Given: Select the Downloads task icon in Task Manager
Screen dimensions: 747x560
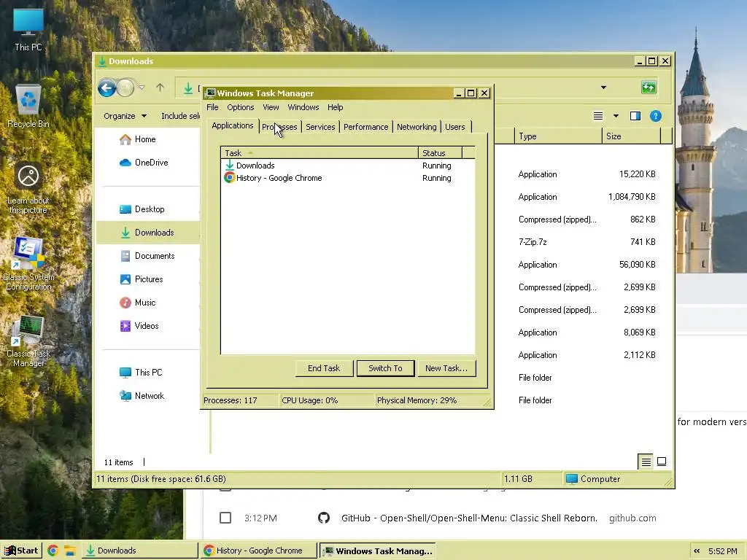Looking at the screenshot, I should (x=230, y=166).
